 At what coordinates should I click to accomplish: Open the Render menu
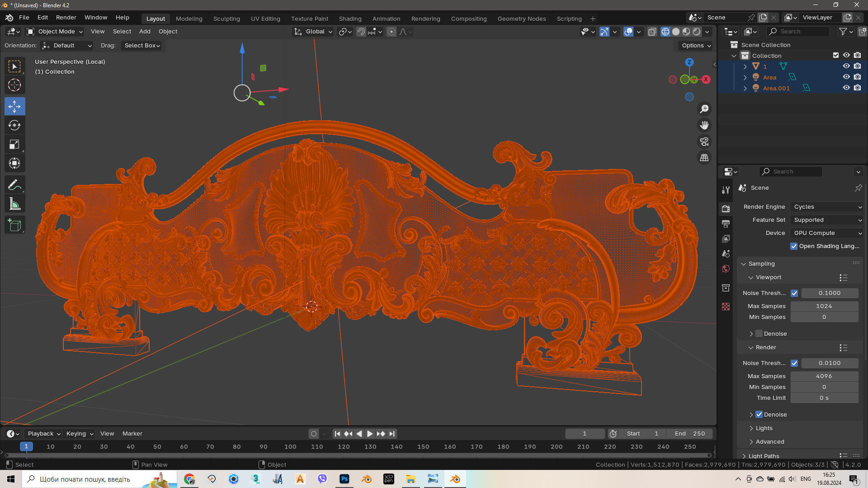66,18
